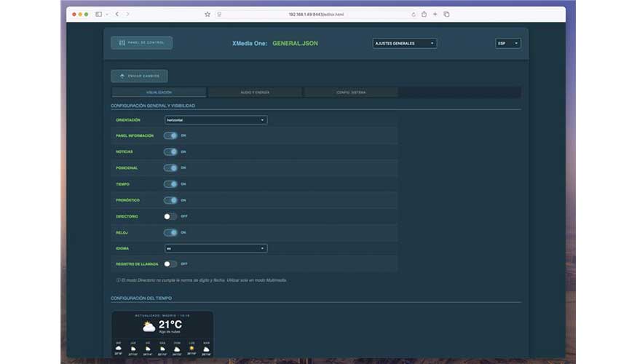Open a new tab with plus icon
Screen dimensions: 637x364
tap(435, 14)
